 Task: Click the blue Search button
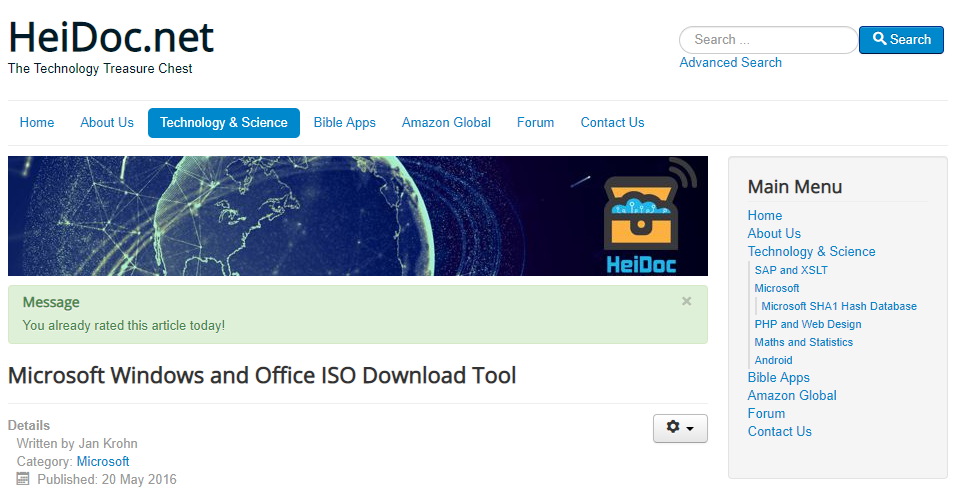[901, 40]
